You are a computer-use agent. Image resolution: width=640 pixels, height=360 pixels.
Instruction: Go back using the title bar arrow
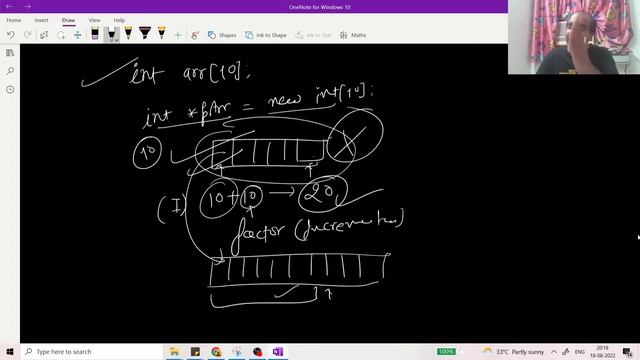(9, 7)
